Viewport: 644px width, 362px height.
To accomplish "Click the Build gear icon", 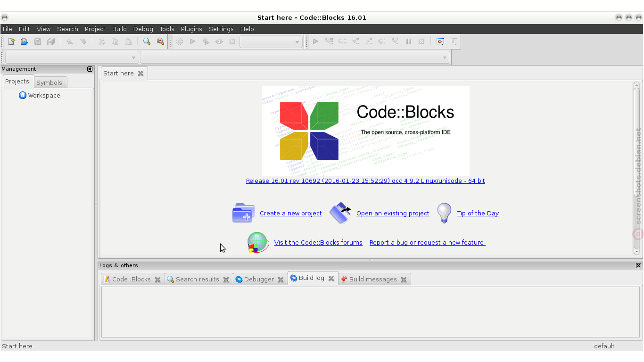I will [x=180, y=41].
